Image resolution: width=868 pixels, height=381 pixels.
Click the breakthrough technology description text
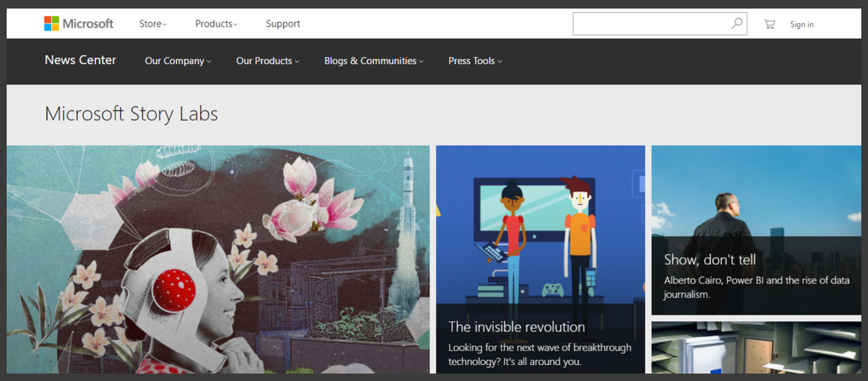(x=540, y=355)
